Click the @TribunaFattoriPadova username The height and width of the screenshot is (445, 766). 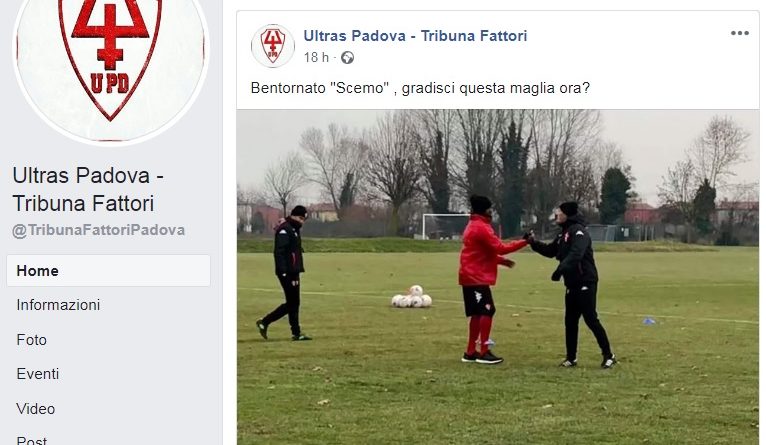click(99, 230)
